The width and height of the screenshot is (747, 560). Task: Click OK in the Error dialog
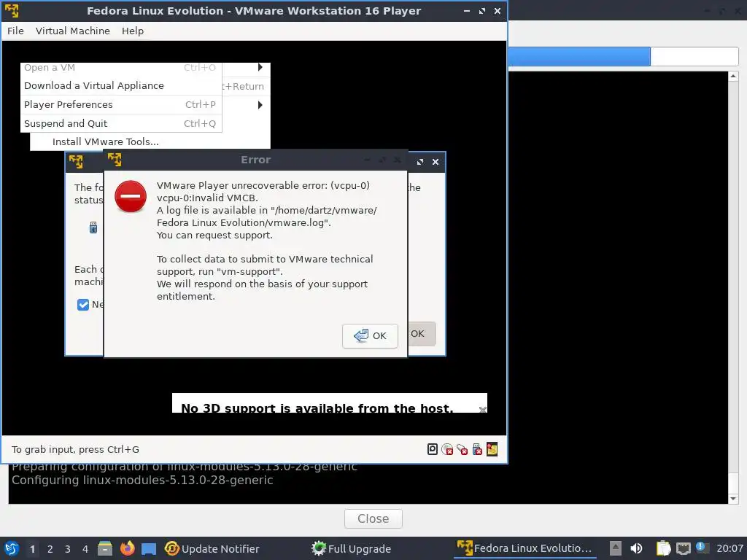point(370,335)
